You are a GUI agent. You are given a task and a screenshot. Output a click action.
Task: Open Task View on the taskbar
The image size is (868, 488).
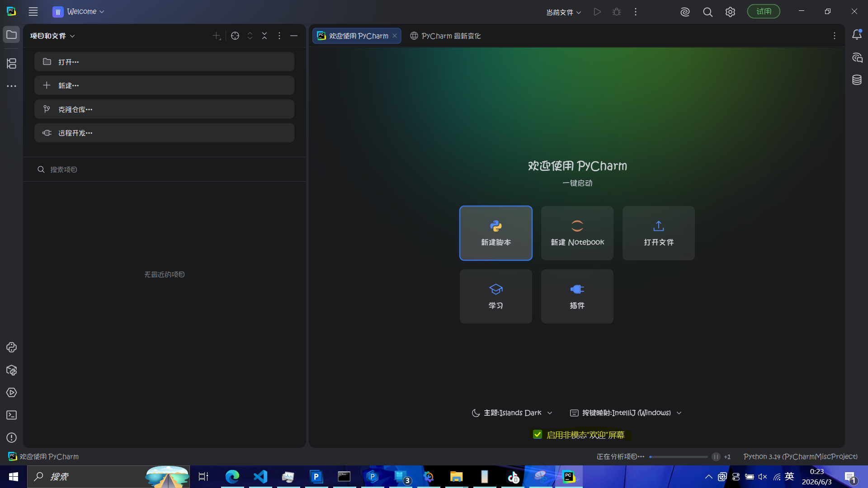(x=203, y=477)
